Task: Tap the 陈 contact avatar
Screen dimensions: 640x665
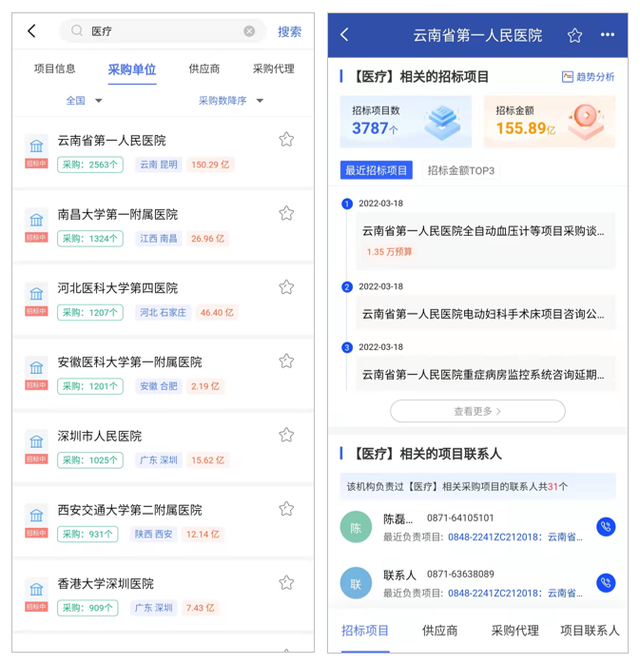Action: pyautogui.click(x=356, y=527)
